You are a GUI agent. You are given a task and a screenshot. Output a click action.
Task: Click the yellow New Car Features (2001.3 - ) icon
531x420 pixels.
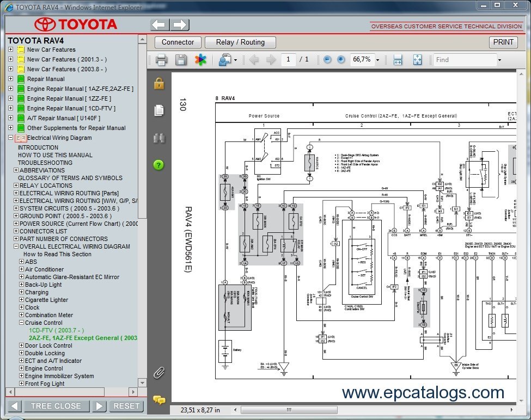(x=21, y=59)
